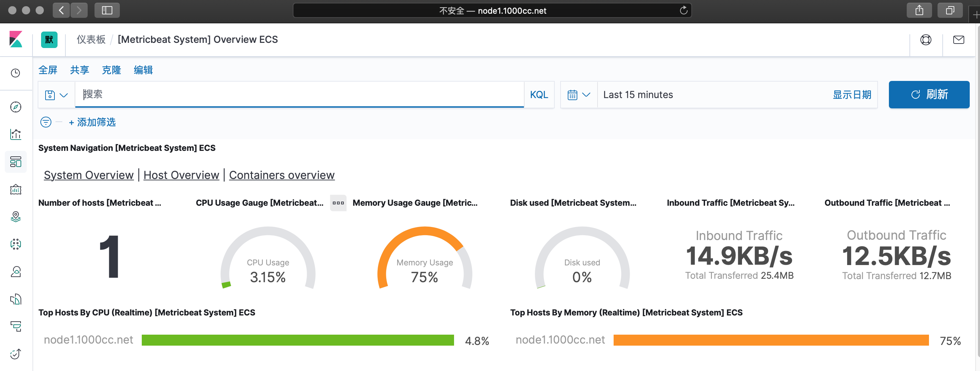Screen dimensions: 980x371
Task: Open the Canvas sidebar icon
Action: (x=16, y=189)
